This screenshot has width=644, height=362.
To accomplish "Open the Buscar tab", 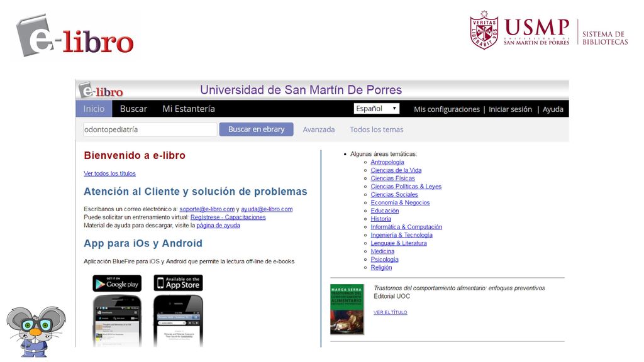I will 133,109.
